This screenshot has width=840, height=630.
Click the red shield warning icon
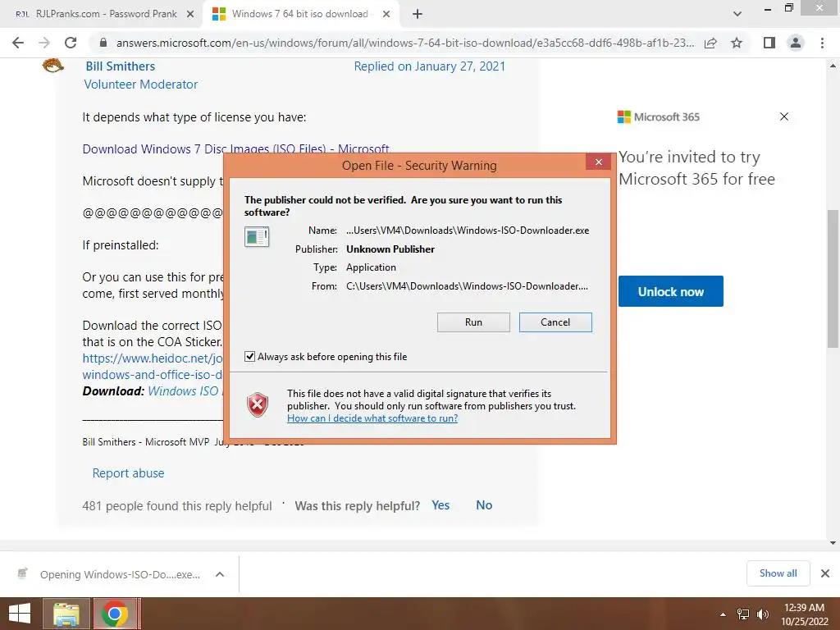click(257, 404)
